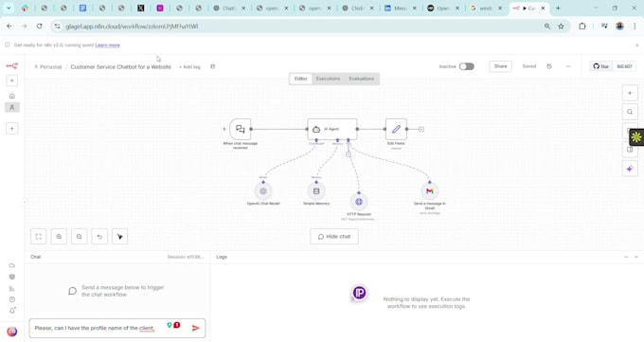Click the Share button
The height and width of the screenshot is (342, 644).
click(x=500, y=66)
